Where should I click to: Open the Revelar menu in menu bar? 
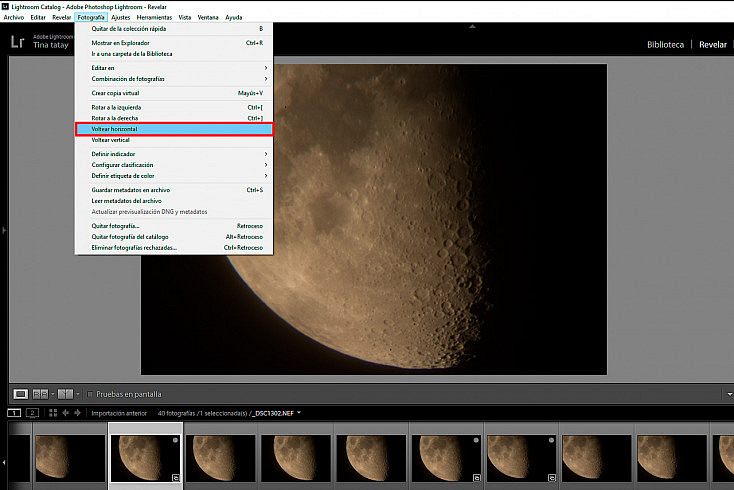click(x=61, y=17)
